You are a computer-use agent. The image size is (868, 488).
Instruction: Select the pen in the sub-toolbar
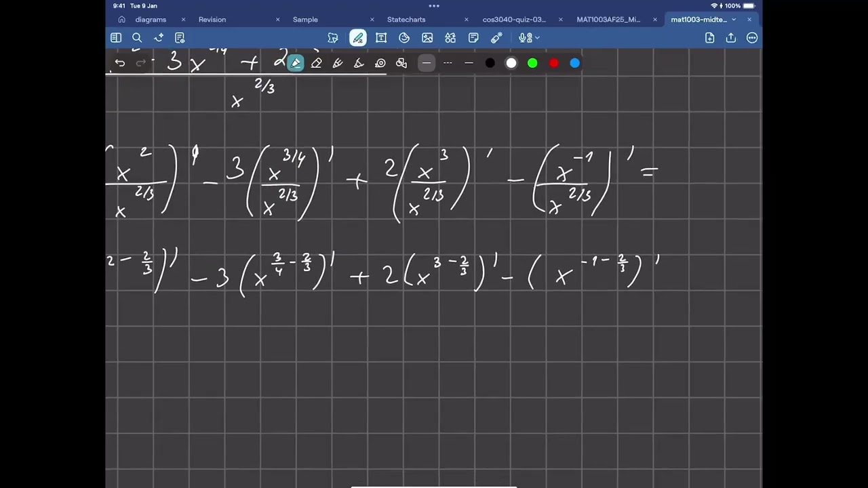(x=296, y=63)
